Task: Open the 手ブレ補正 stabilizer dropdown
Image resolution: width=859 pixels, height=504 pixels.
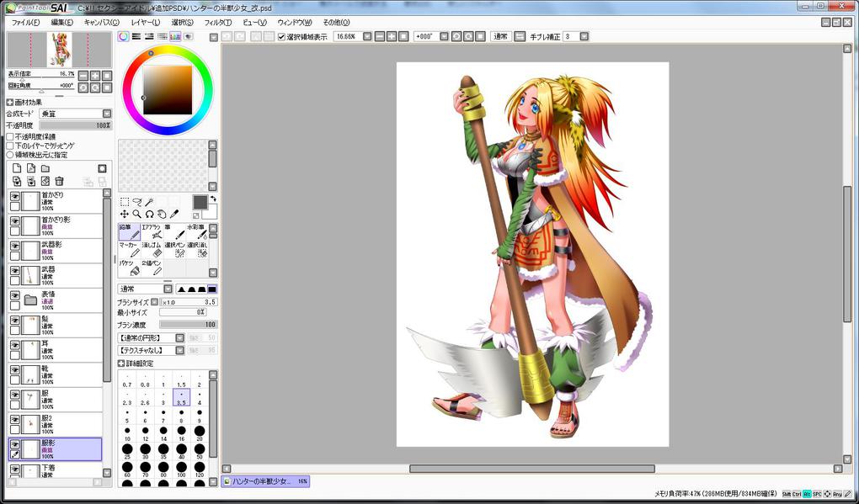Action: 584,37
